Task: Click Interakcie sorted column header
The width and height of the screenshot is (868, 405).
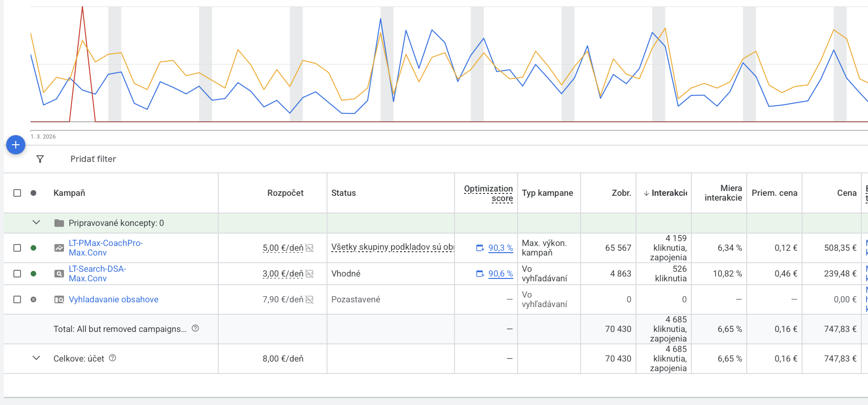Action: point(669,193)
